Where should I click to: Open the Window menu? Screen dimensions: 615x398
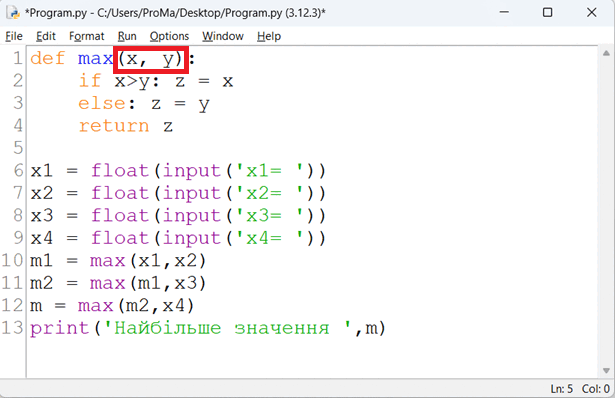(223, 36)
